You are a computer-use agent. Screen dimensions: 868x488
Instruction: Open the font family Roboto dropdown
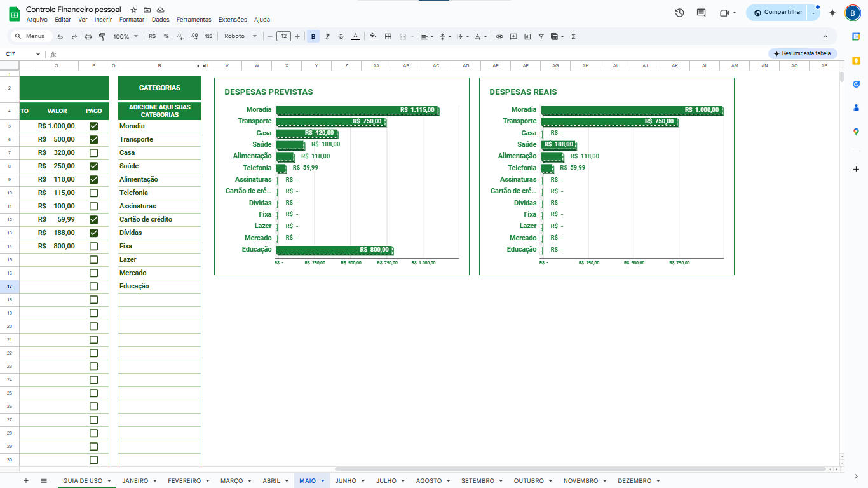[240, 37]
